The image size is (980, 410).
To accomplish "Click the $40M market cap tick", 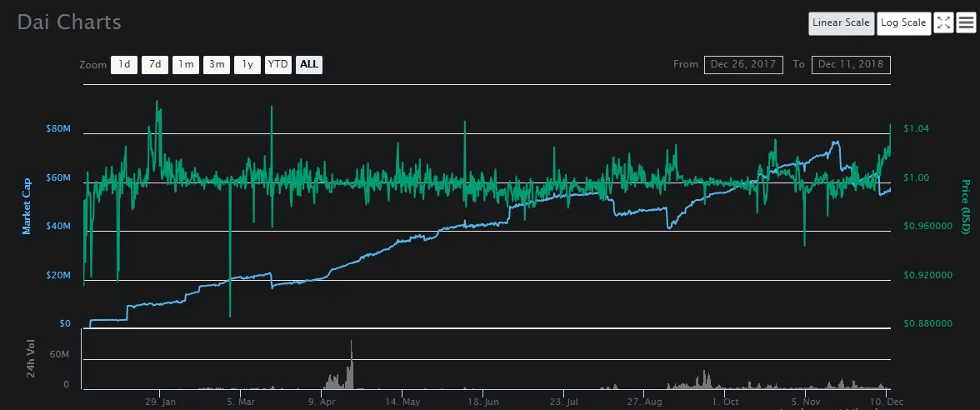I will coord(58,227).
